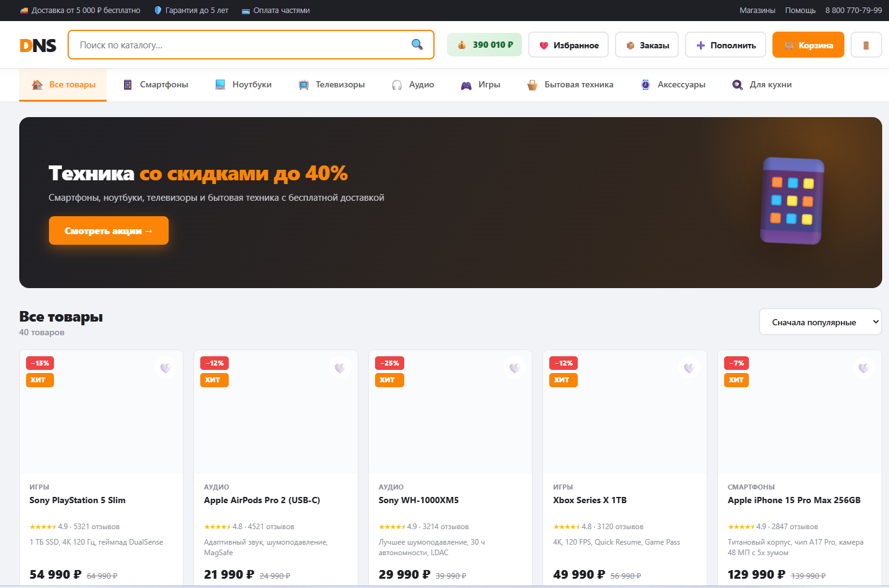The height and width of the screenshot is (588, 889).
Task: Favorite Apple AirPods Pro 2 with the heart
Action: (340, 368)
